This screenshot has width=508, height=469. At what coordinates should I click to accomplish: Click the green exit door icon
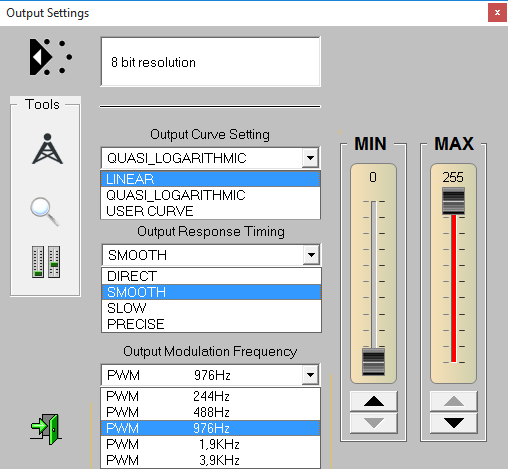click(x=46, y=429)
